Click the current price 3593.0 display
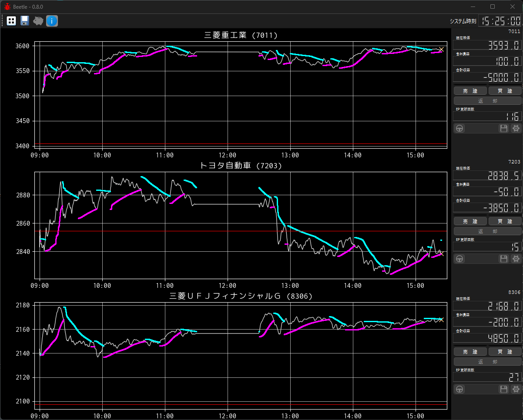This screenshot has height=420, width=523. pyautogui.click(x=487, y=45)
